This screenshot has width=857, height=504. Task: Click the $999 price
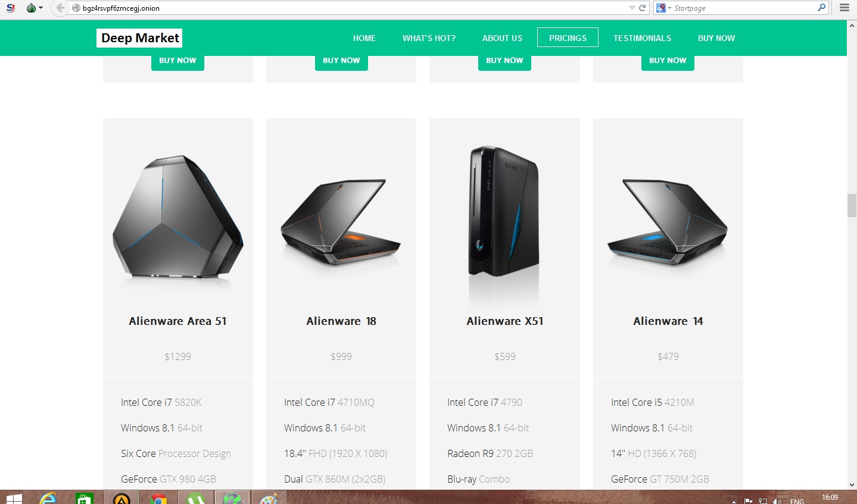coord(341,356)
